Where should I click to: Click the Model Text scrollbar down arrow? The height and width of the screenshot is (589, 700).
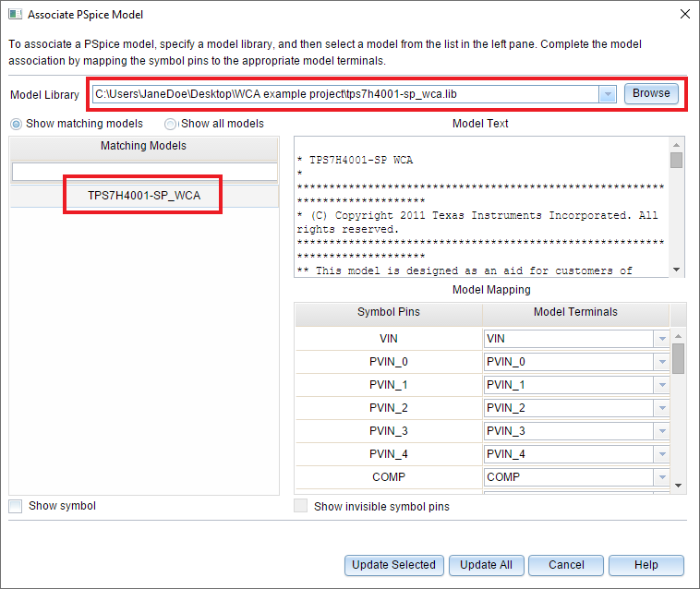click(x=677, y=269)
